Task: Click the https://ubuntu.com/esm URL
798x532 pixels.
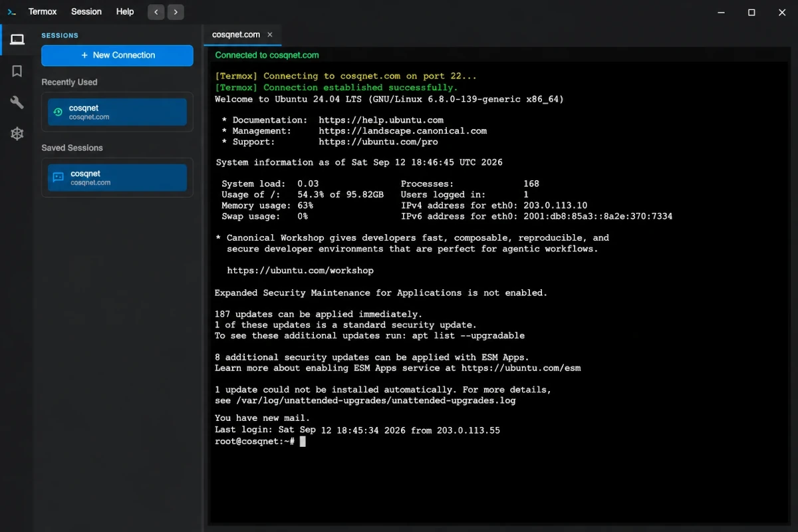Action: 521,368
